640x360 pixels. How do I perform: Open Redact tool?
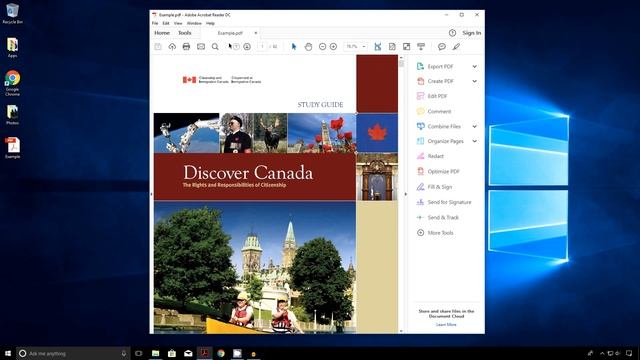(436, 156)
